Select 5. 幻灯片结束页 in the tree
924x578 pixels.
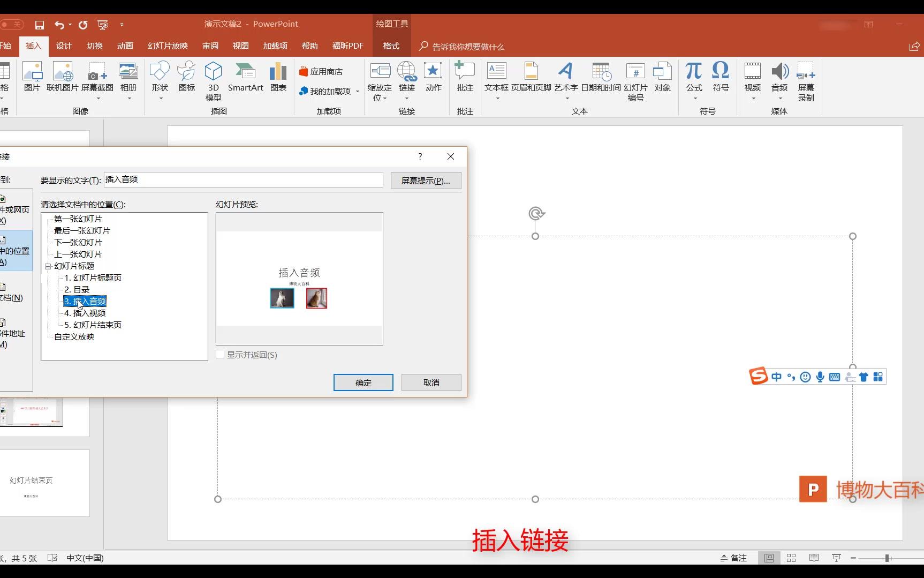coord(93,325)
